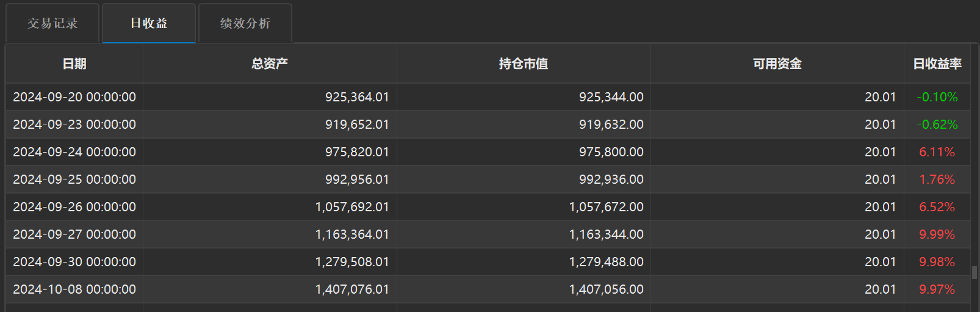Open the 绩效分析 tab
The width and height of the screenshot is (980, 312).
pos(245,23)
